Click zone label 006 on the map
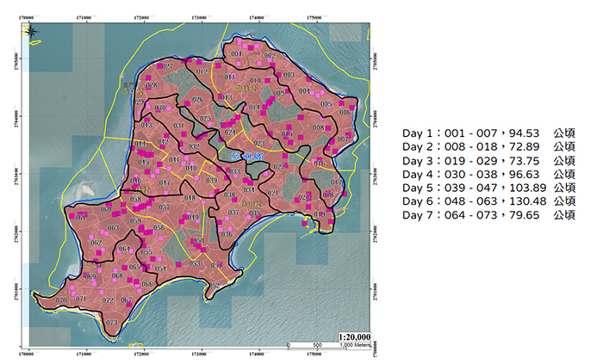This screenshot has width=603, height=364. 345,112
